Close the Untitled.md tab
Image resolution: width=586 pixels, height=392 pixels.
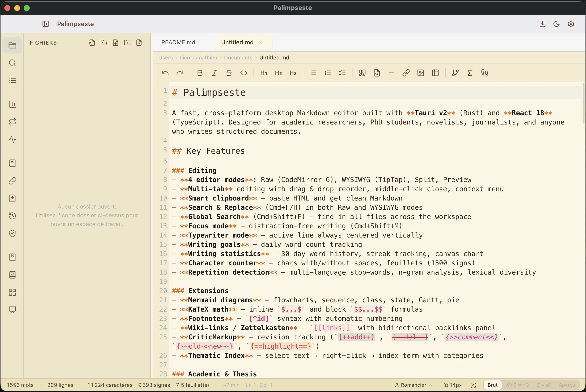261,42
